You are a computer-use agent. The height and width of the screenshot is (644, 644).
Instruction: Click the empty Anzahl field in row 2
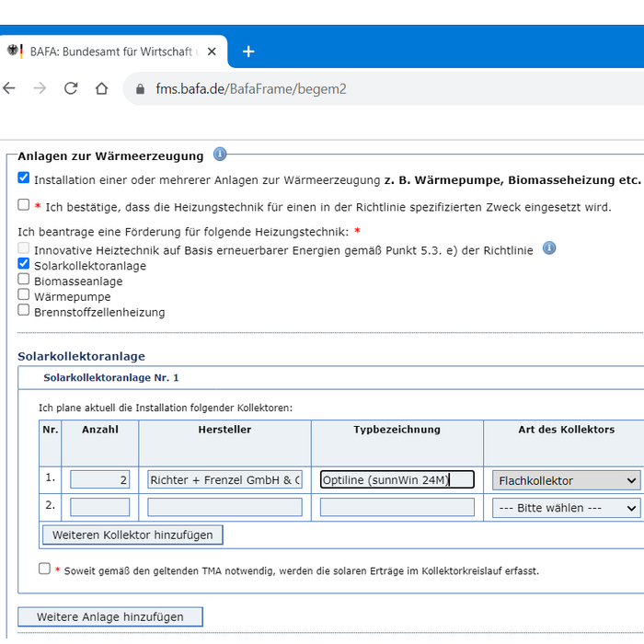click(99, 507)
